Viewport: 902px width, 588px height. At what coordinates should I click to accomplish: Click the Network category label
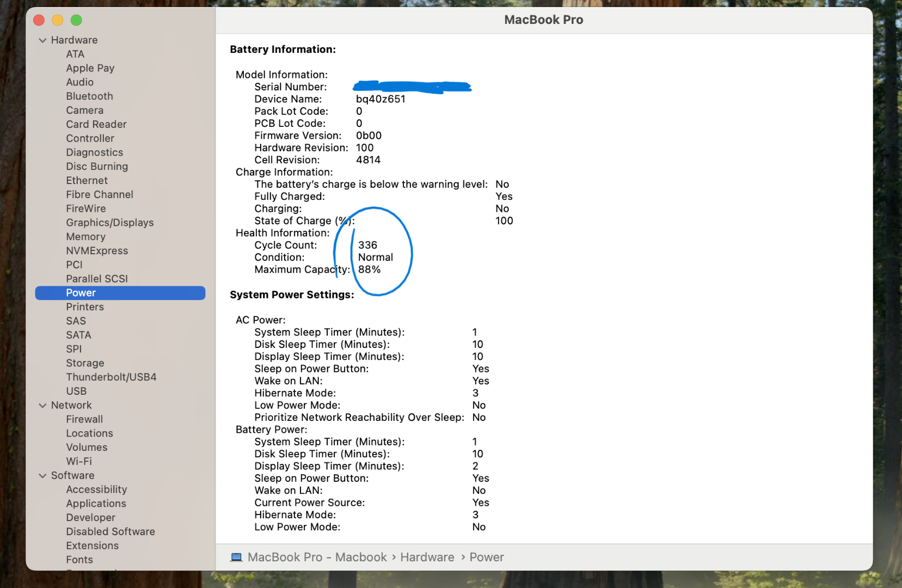(71, 406)
